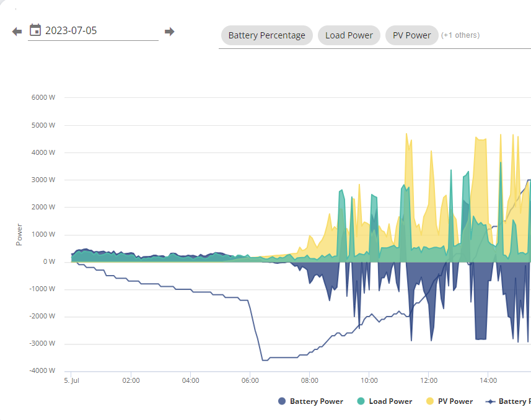Remove the Battery Percentage chip
The width and height of the screenshot is (531, 420).
pyautogui.click(x=267, y=35)
